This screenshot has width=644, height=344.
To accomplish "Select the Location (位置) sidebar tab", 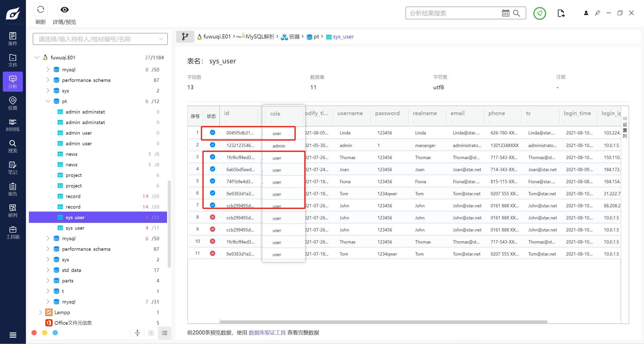I will point(13,103).
